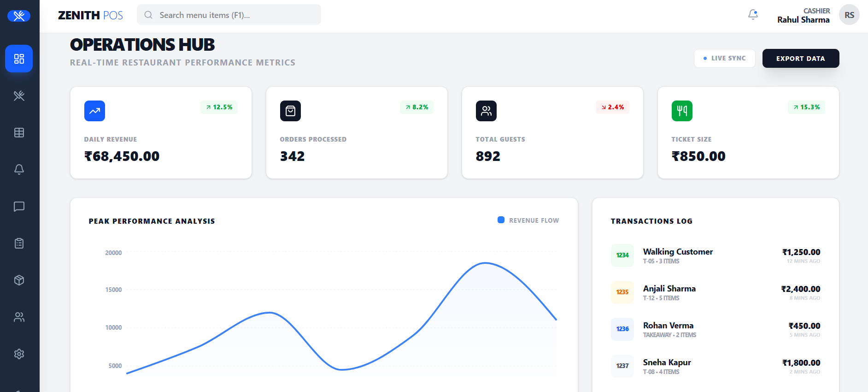Click the Ticket Size utensils icon
Screen dimensions: 868x392
682,111
